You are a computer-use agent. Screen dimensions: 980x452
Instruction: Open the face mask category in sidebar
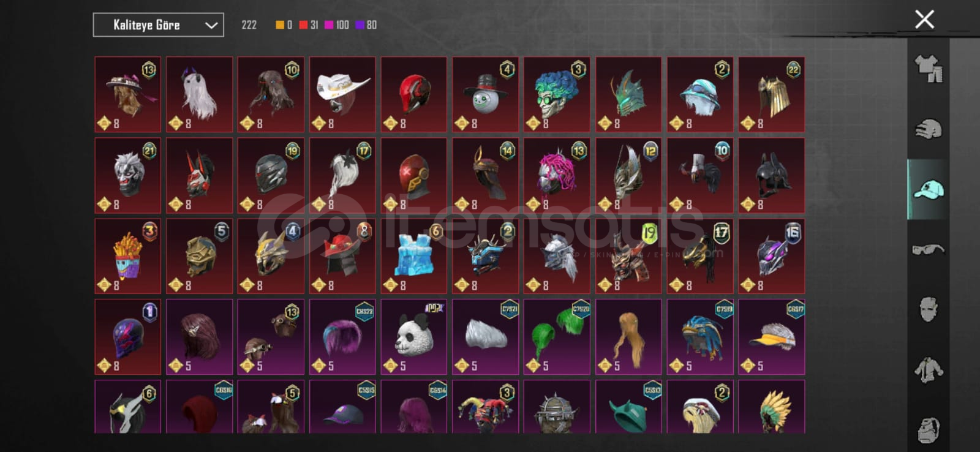[929, 310]
